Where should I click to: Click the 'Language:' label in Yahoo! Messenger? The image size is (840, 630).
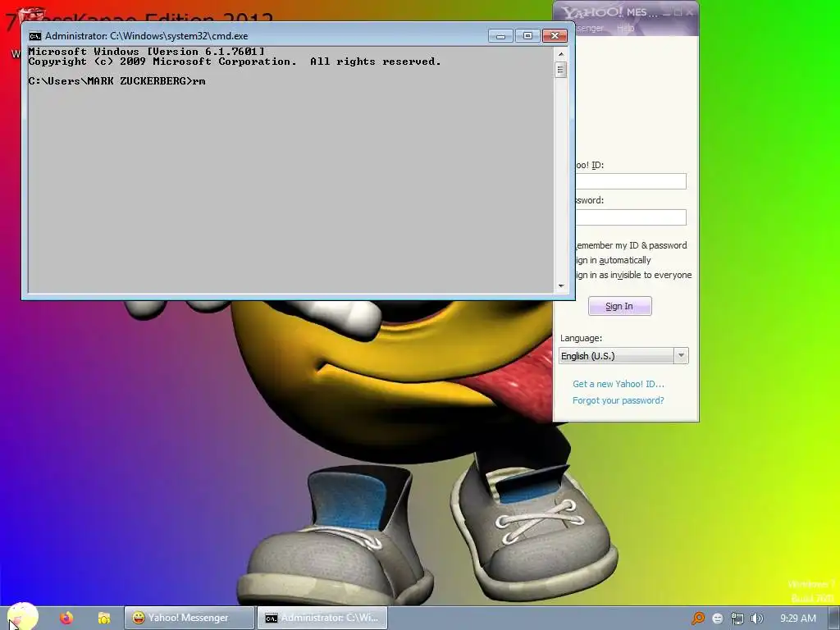582,339
